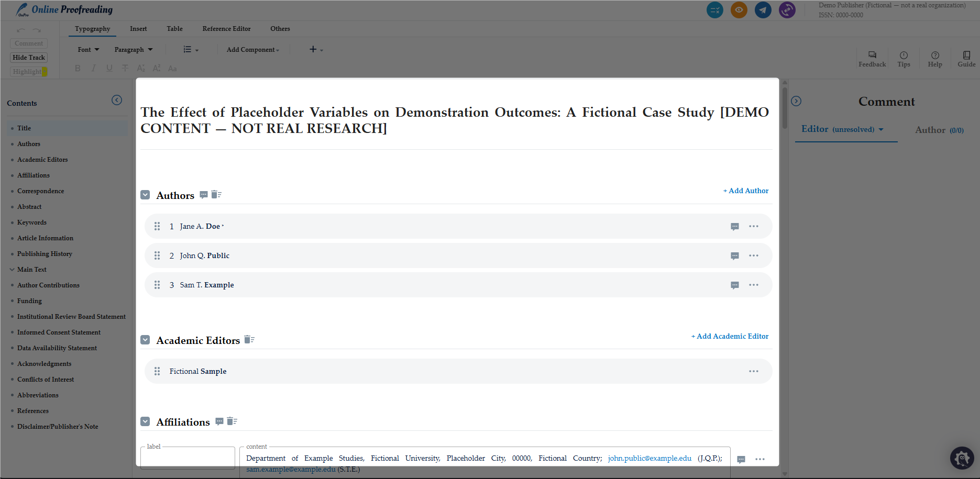Click the blue paper-plane submit icon
The height and width of the screenshot is (479, 980).
(x=763, y=10)
